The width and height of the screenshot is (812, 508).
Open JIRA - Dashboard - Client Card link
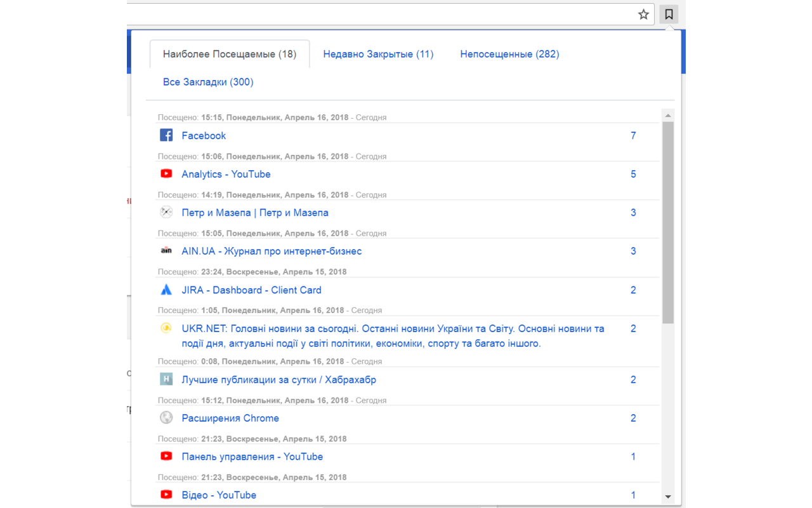click(251, 290)
